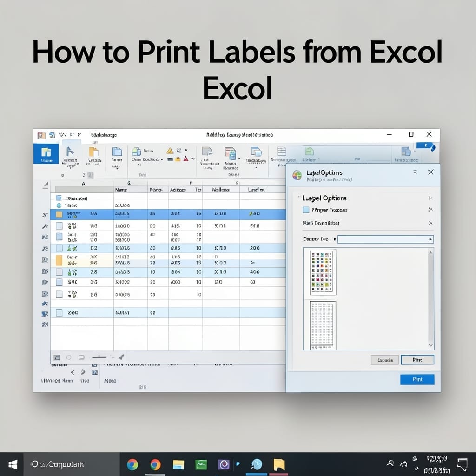
Task: Click the red-lined document icon in ribbon
Action: pos(231,153)
